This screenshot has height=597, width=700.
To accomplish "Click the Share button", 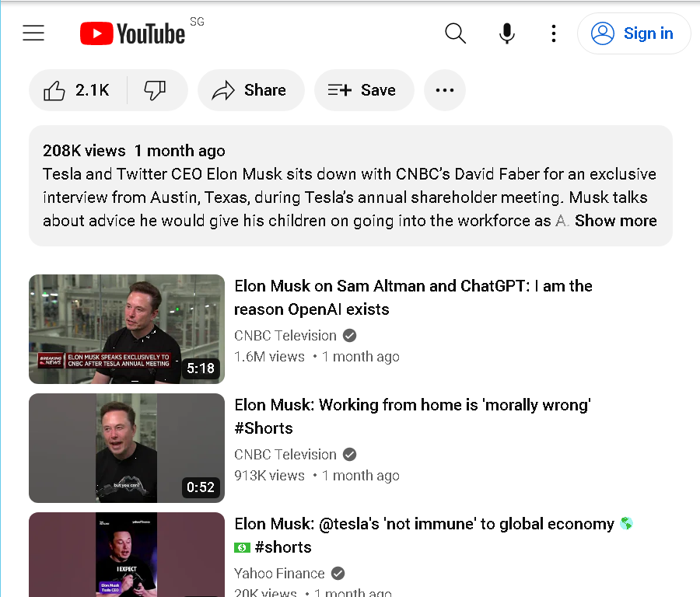I will (251, 90).
